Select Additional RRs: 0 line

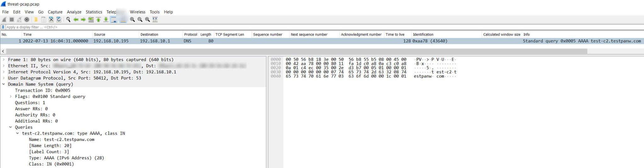click(36, 121)
